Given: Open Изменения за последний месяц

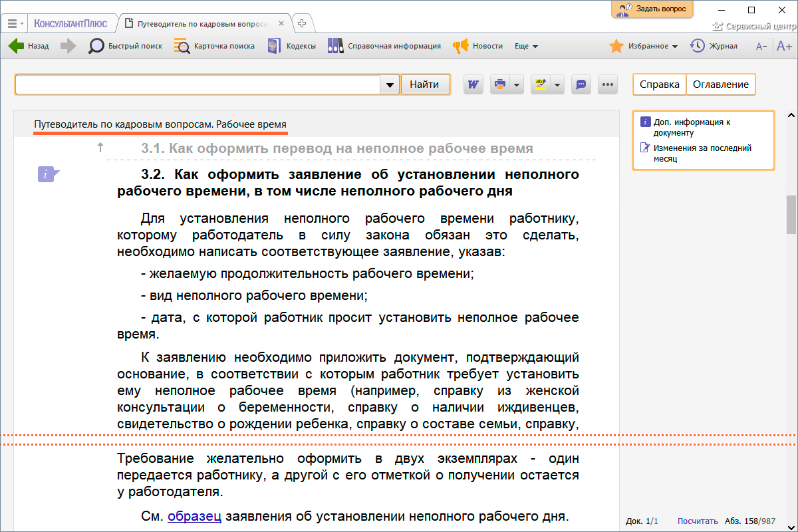Looking at the screenshot, I should point(696,154).
